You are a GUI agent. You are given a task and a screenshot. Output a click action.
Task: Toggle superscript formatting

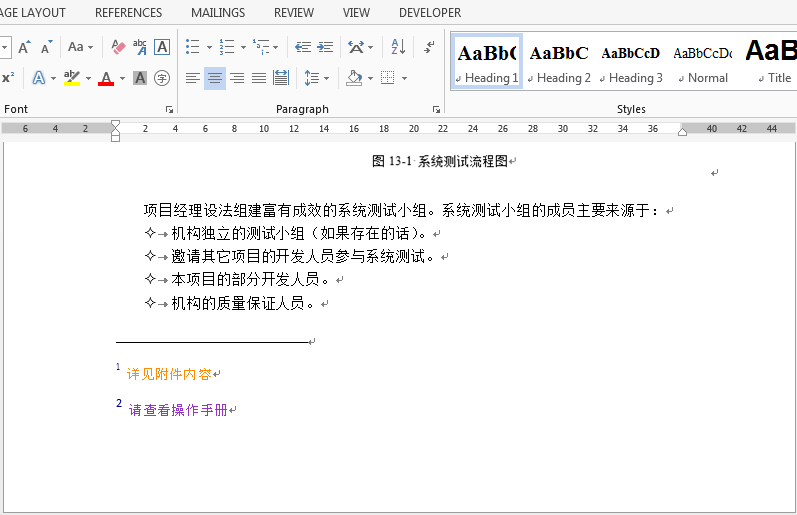click(x=8, y=78)
